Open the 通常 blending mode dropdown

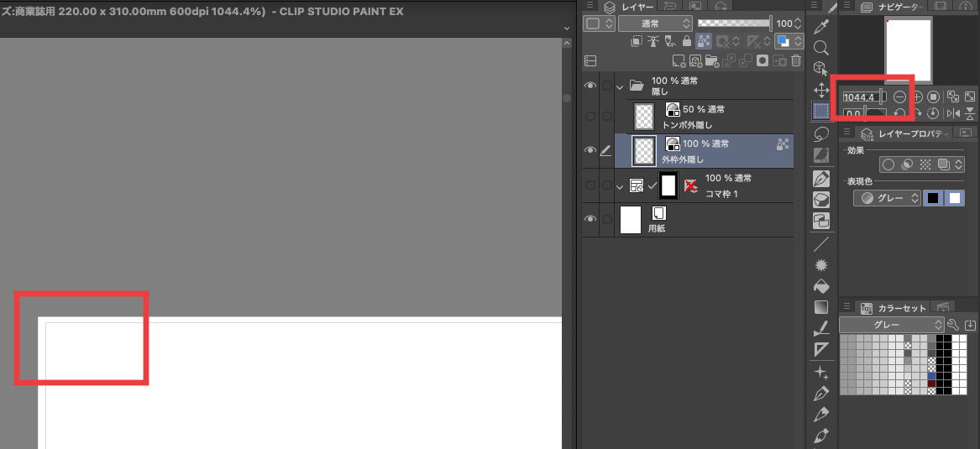655,23
